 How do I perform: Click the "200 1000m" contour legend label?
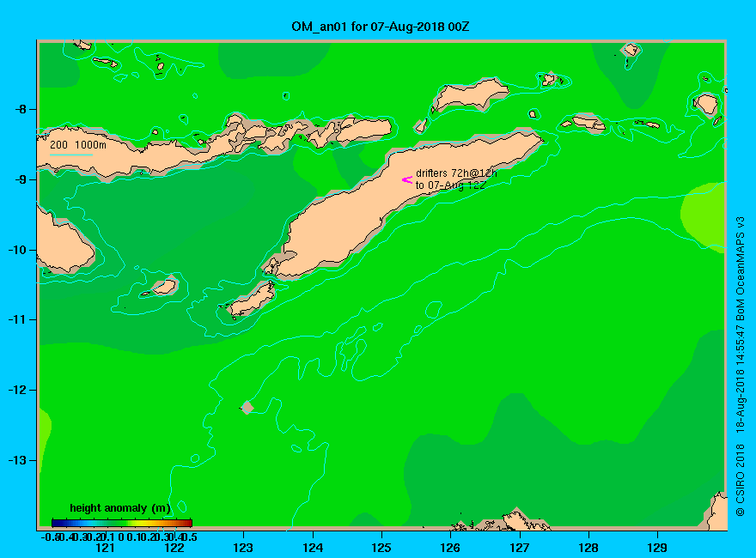point(78,144)
